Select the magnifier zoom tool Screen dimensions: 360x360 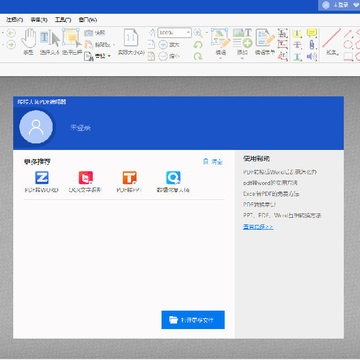pos(198,33)
